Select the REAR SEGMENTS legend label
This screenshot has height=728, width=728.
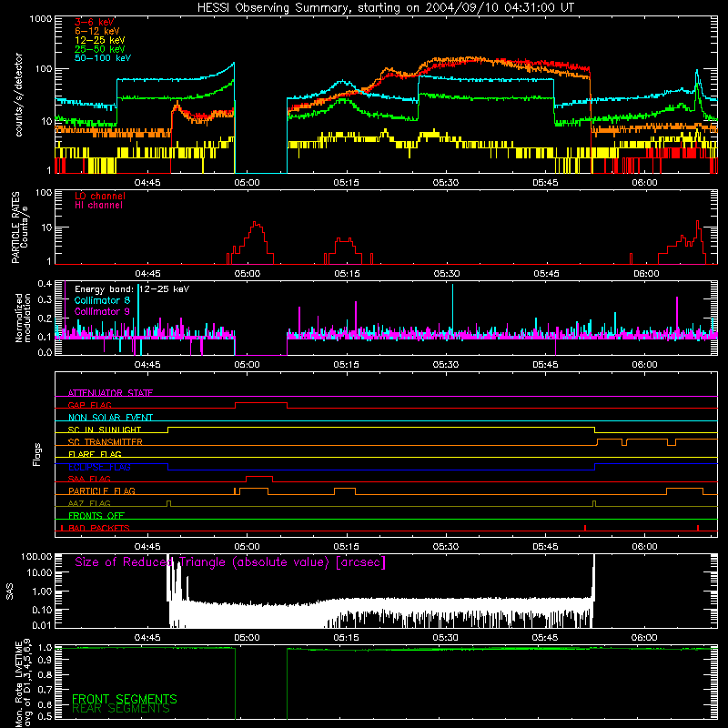point(121,709)
